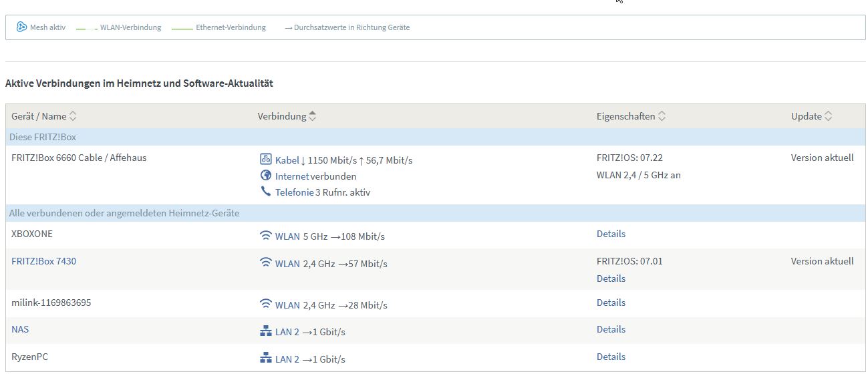The height and width of the screenshot is (392, 868).
Task: Click the Diese FRITZ!Box section header
Action: coord(436,137)
